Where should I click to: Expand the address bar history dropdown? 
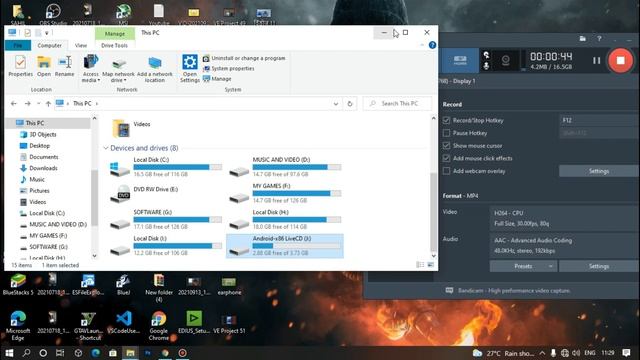point(336,104)
